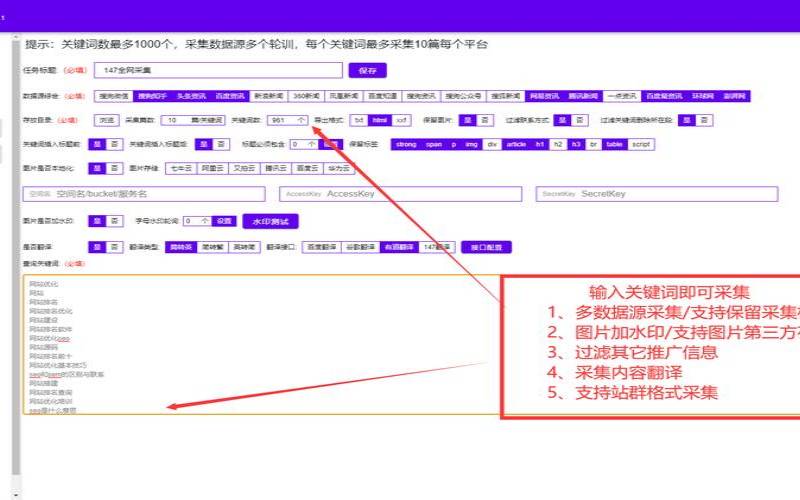Image resolution: width=800 pixels, height=500 pixels.
Task: Toggle the img tag in preserved tags
Action: [x=471, y=144]
